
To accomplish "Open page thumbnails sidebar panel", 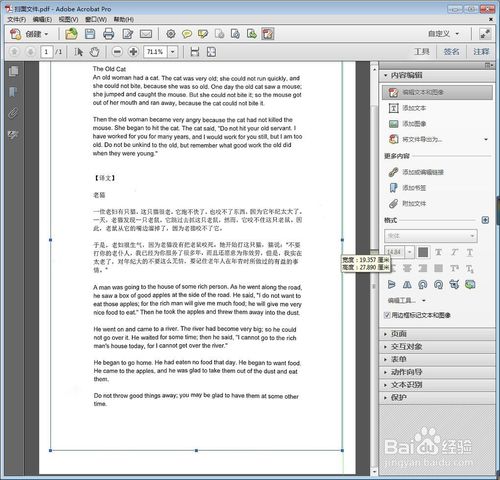I will pos(13,71).
